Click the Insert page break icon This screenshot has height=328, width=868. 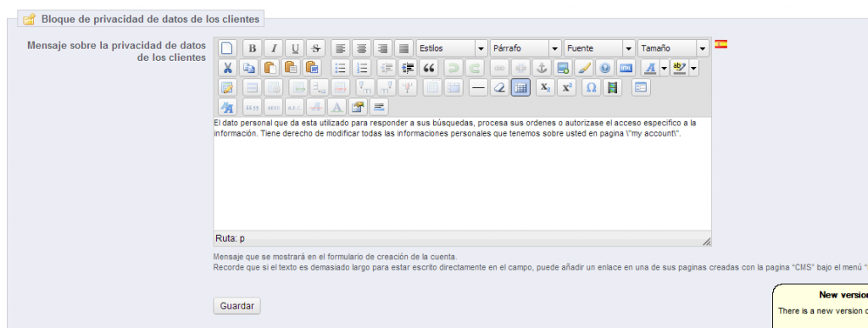[379, 107]
